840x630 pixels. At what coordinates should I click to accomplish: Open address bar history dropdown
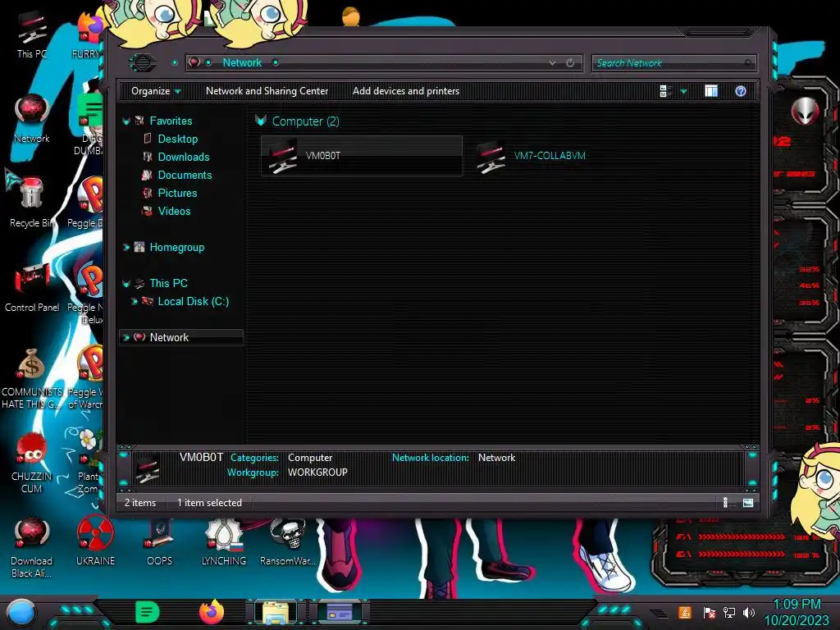(x=552, y=62)
